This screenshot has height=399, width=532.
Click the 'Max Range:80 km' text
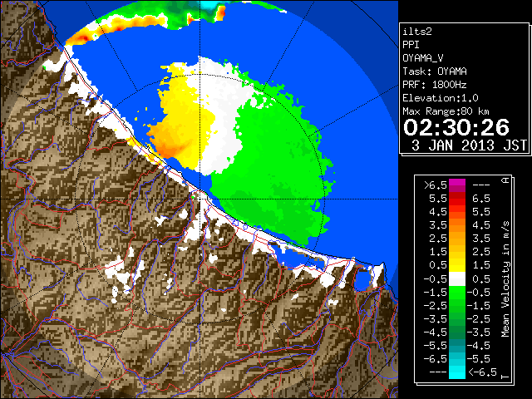(x=446, y=111)
